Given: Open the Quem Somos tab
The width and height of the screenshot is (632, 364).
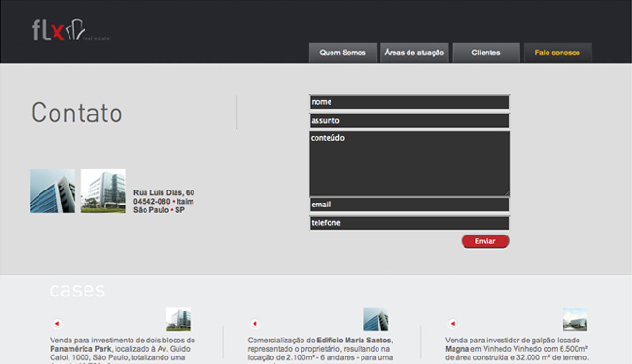Looking at the screenshot, I should coord(343,53).
